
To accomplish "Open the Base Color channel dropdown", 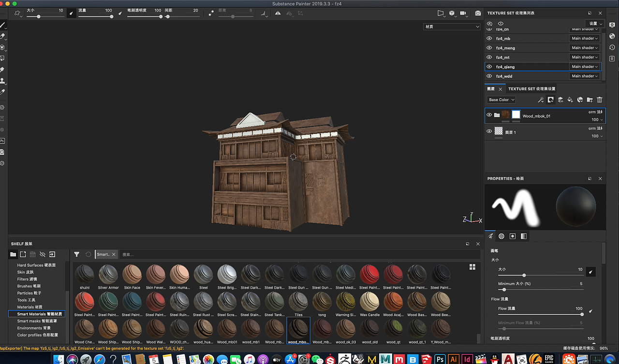I will [x=501, y=100].
